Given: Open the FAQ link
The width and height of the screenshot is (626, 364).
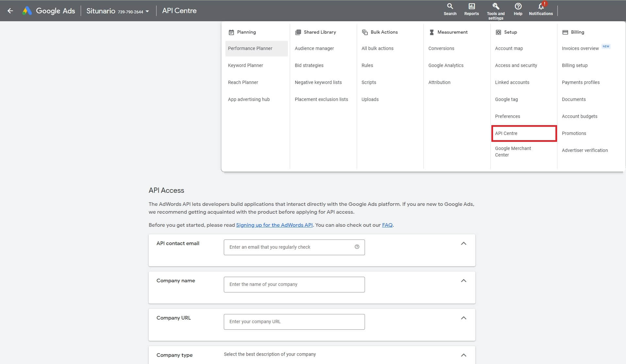Looking at the screenshot, I should tap(387, 225).
